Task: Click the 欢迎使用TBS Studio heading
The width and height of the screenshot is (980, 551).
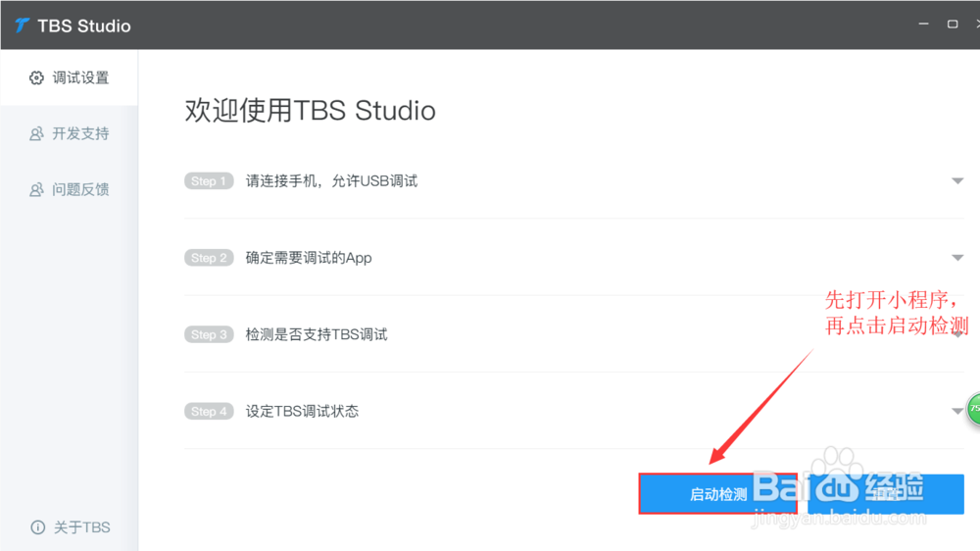Action: tap(310, 111)
